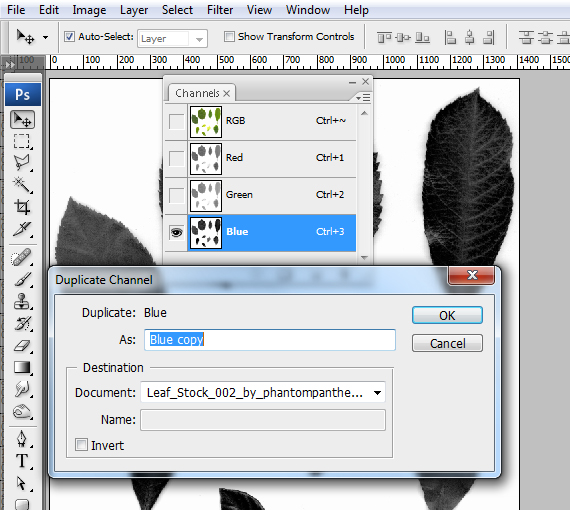Select the RGB channel thumbnail
The image size is (570, 510).
pyautogui.click(x=206, y=122)
